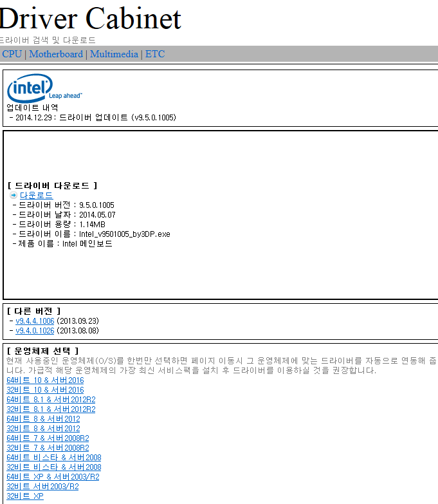This screenshot has height=504, width=438.
Task: Open the CPU menu category
Action: point(12,54)
